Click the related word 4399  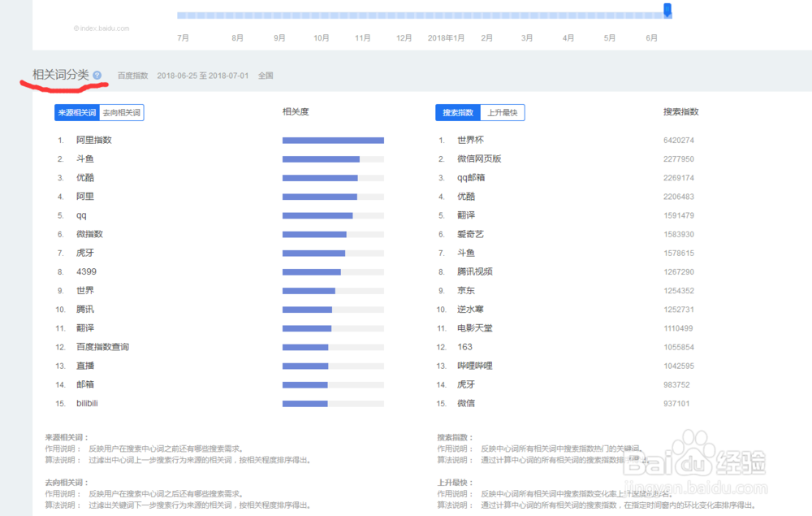click(x=87, y=271)
